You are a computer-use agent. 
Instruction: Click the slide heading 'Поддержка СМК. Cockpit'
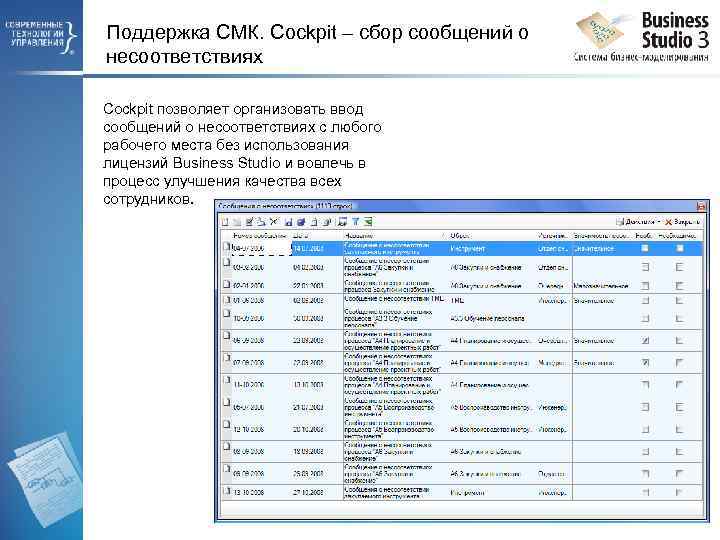[222, 33]
